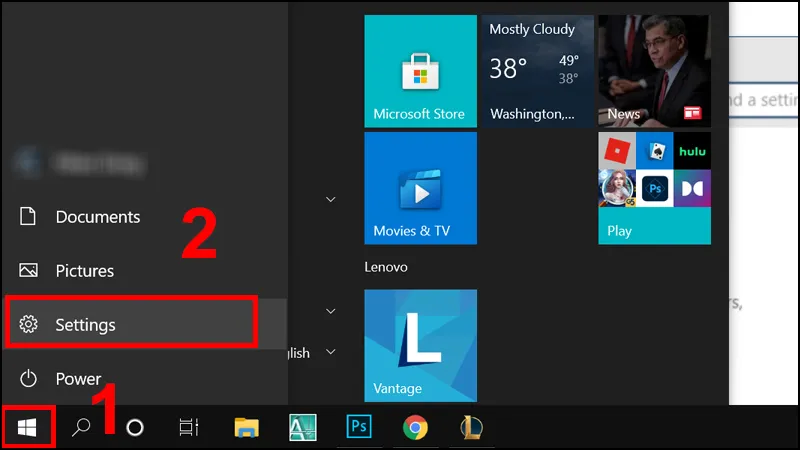Open the taskbar search magnifier
The height and width of the screenshot is (450, 800).
[x=82, y=428]
